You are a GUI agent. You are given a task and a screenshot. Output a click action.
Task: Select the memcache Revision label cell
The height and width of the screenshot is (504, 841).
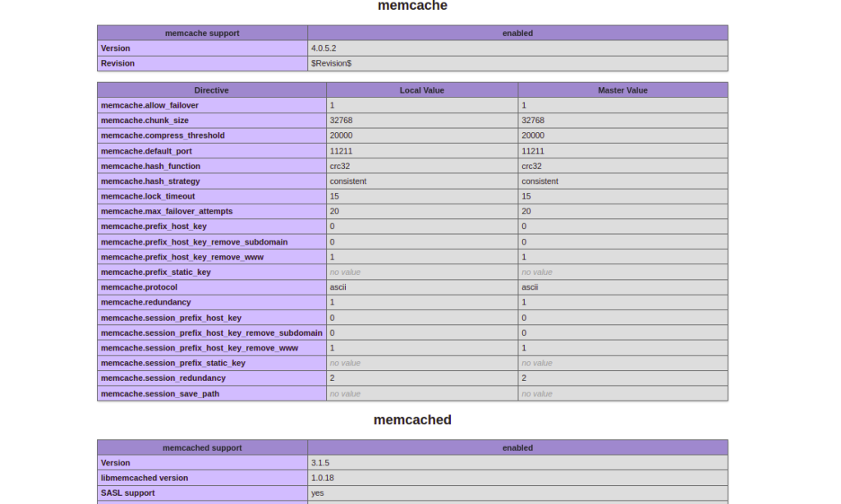[202, 63]
